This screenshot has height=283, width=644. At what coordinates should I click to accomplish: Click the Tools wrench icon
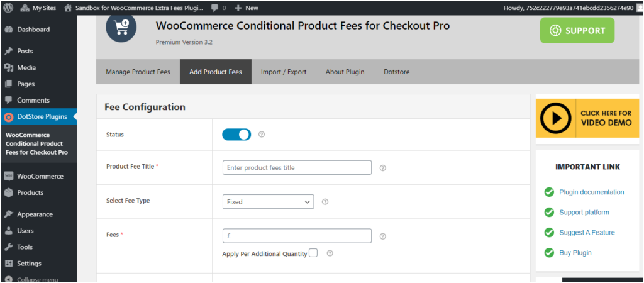(9, 247)
